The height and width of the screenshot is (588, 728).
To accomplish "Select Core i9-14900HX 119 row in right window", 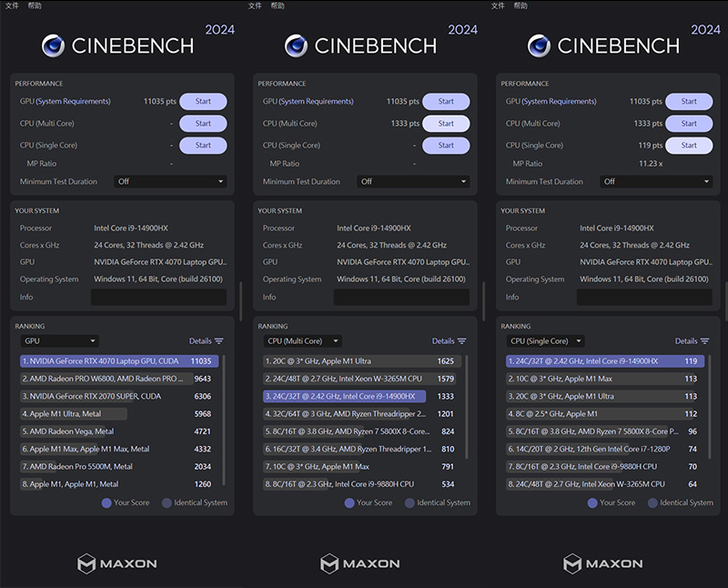I will tap(605, 361).
